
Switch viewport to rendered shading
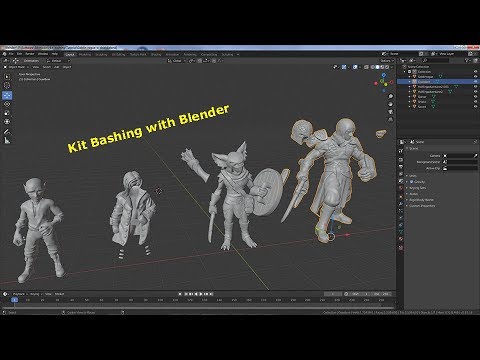[387, 67]
